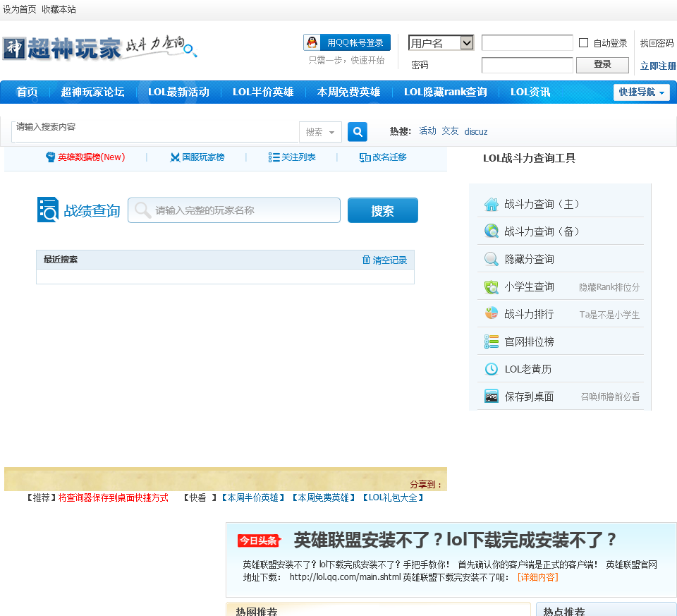Click the pie chart icon beside 战斗力排行
Screen dimensions: 677x616
[x=492, y=313]
